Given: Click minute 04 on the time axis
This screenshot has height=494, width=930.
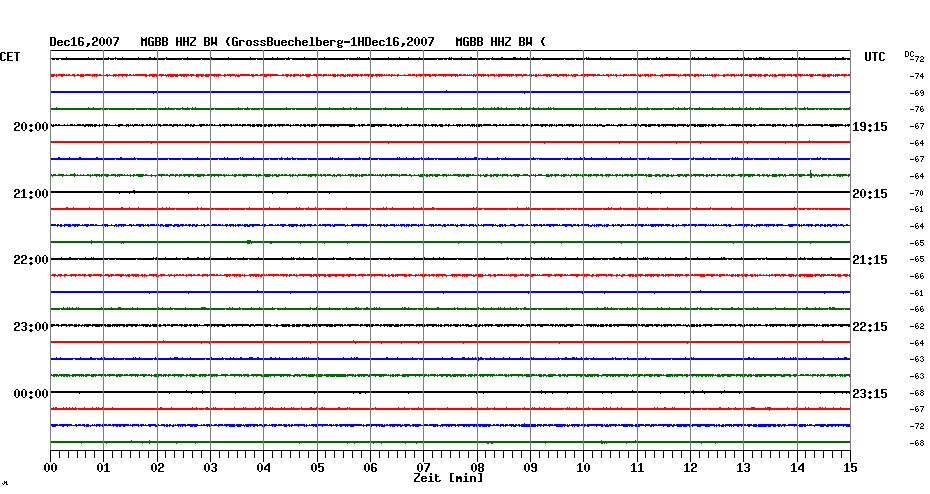Looking at the screenshot, I should click(264, 468).
